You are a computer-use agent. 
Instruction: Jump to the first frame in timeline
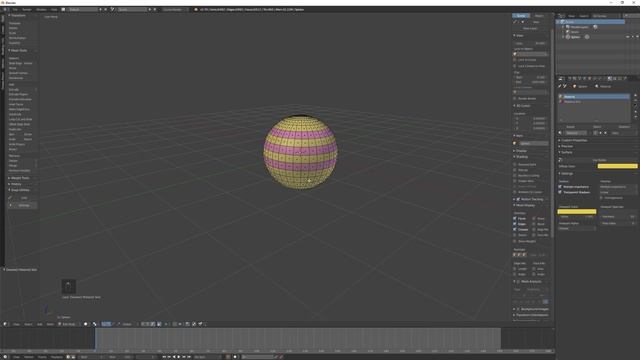coord(164,357)
